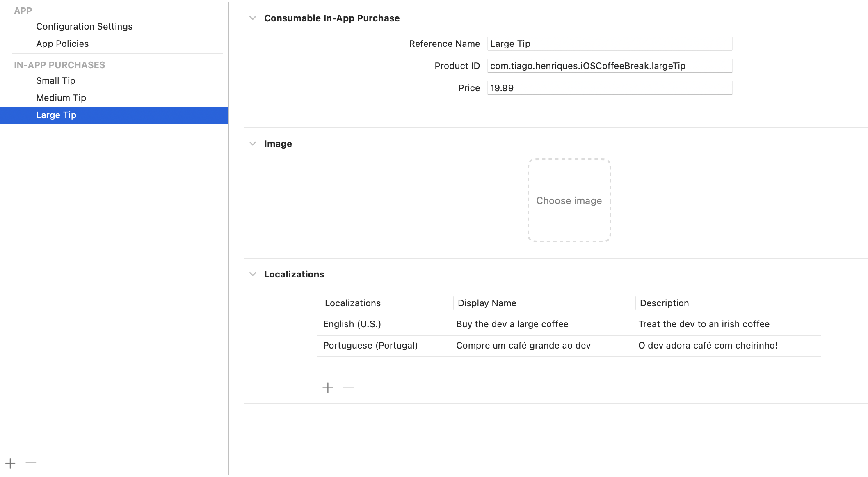Edit the Price field
Image resolution: width=868 pixels, height=477 pixels.
pyautogui.click(x=610, y=88)
